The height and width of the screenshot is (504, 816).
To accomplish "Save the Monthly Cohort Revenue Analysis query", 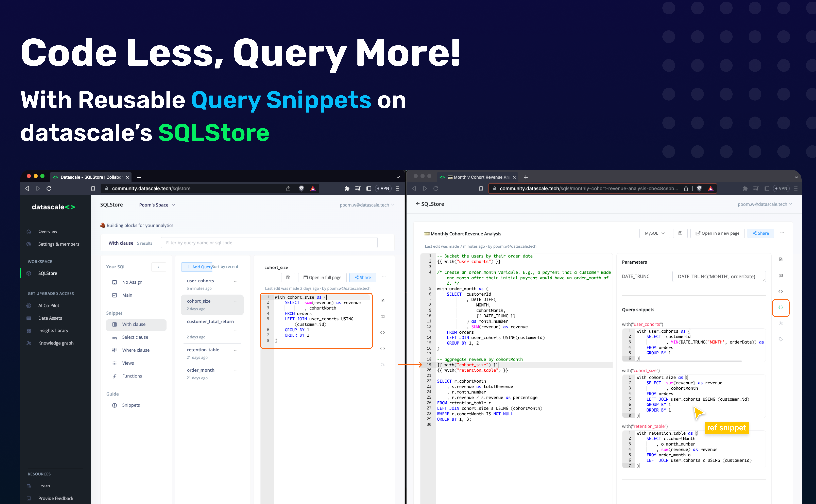I will pyautogui.click(x=680, y=233).
